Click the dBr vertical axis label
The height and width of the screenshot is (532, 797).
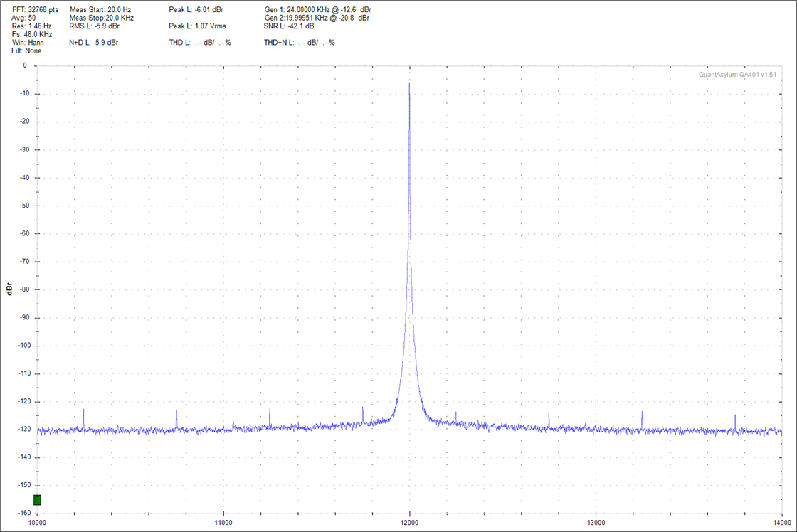click(x=9, y=289)
